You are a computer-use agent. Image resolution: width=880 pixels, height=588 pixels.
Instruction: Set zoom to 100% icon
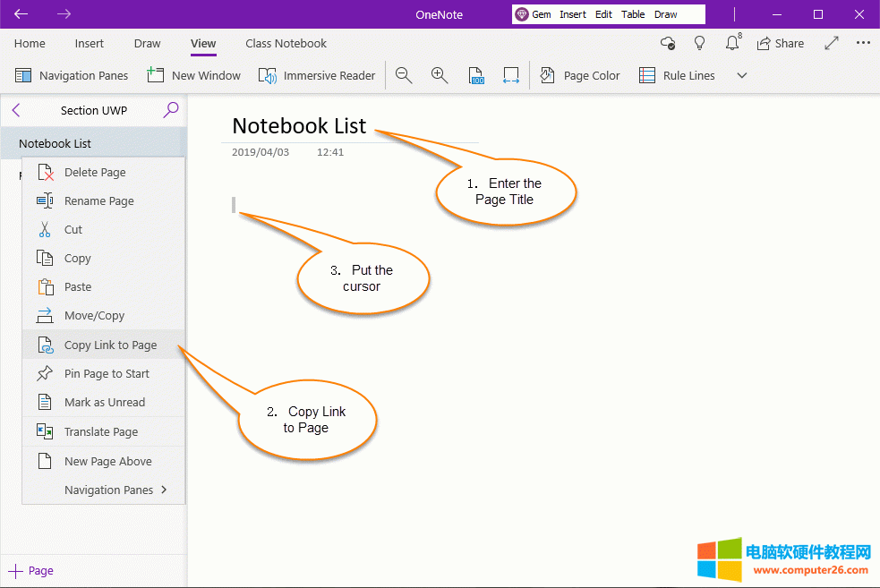pyautogui.click(x=476, y=76)
